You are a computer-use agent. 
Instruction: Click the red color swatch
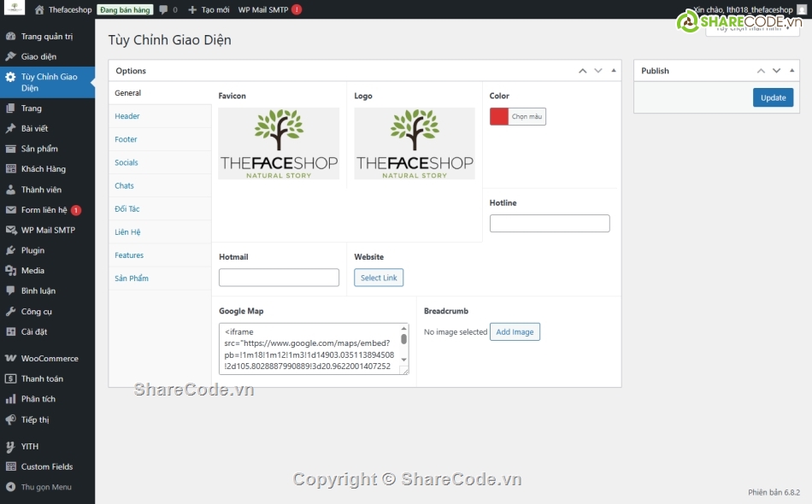[499, 116]
